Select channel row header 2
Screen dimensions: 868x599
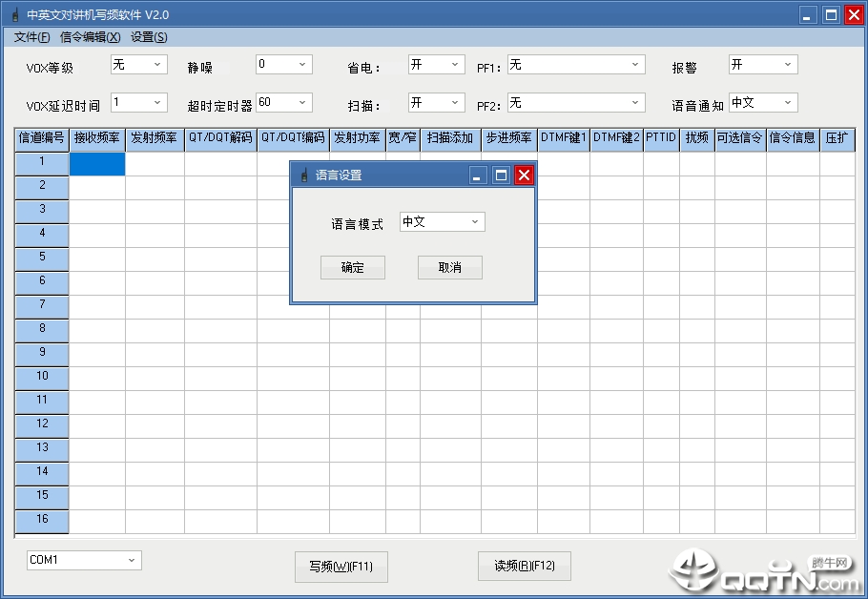(42, 188)
